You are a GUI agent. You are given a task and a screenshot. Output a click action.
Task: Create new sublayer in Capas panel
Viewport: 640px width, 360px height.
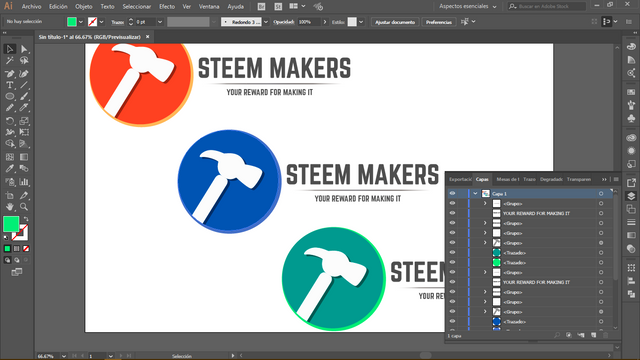click(x=581, y=336)
